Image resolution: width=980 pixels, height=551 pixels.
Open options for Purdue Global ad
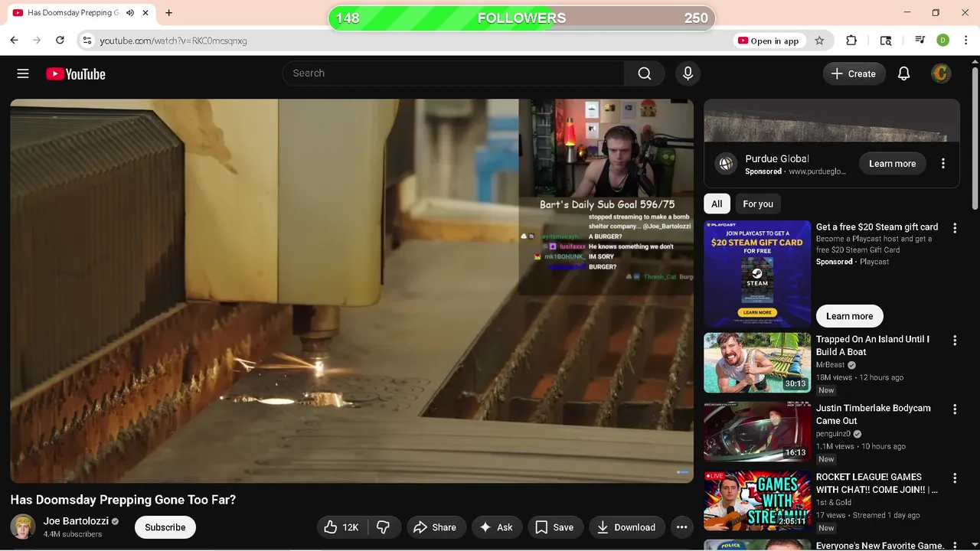click(x=943, y=164)
